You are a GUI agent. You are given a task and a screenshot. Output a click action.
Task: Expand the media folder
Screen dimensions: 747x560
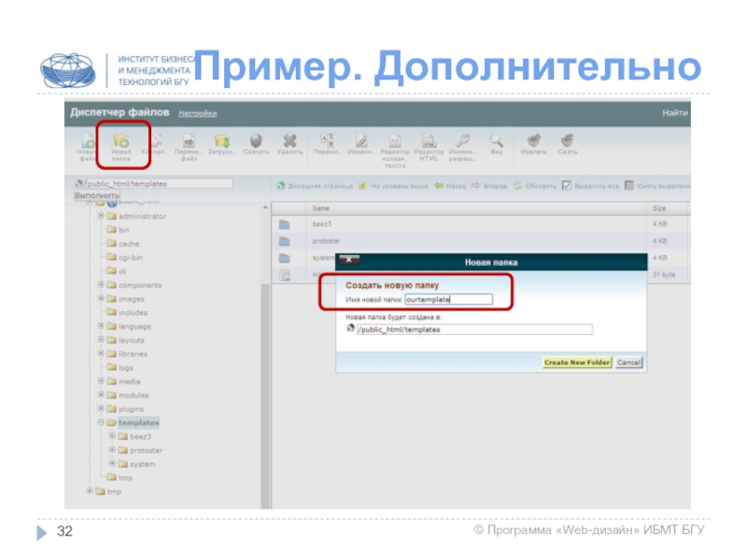pyautogui.click(x=101, y=381)
